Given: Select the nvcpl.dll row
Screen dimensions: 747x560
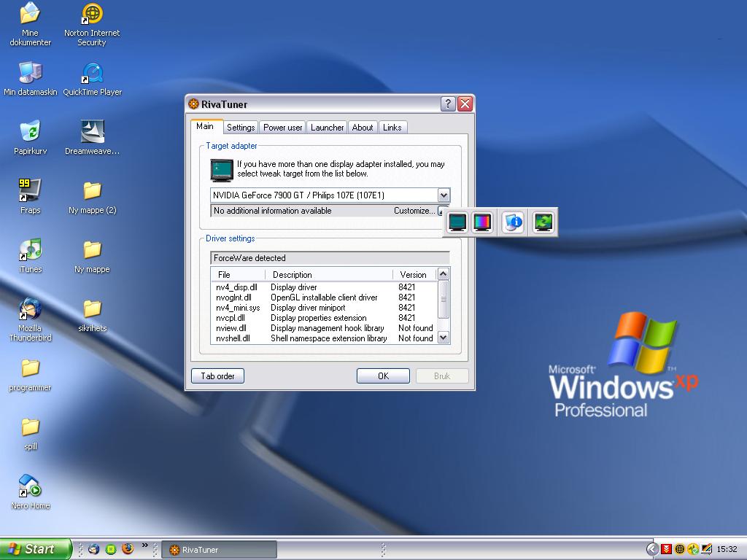Looking at the screenshot, I should click(324, 318).
